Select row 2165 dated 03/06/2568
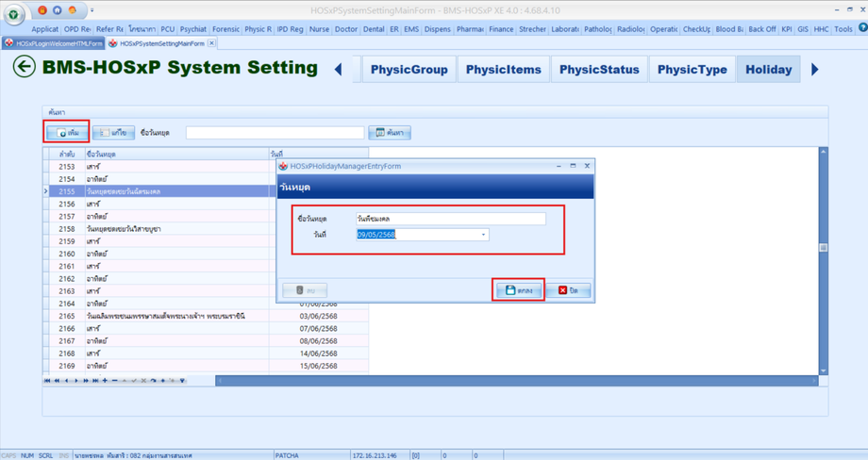This screenshot has width=868, height=460. [206, 317]
